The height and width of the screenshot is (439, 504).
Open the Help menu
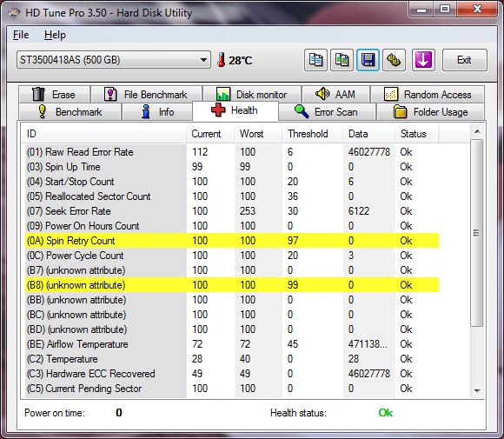point(55,35)
